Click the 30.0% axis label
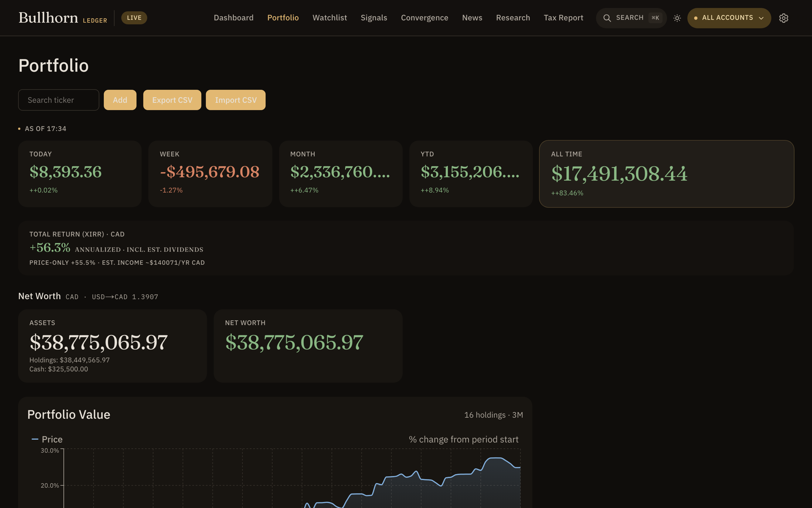 [x=50, y=450]
